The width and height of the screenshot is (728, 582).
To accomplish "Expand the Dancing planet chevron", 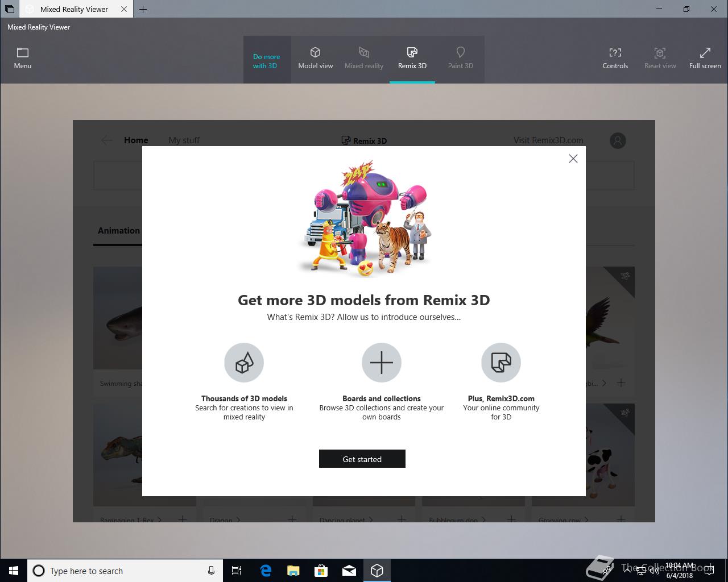I will pos(371,519).
